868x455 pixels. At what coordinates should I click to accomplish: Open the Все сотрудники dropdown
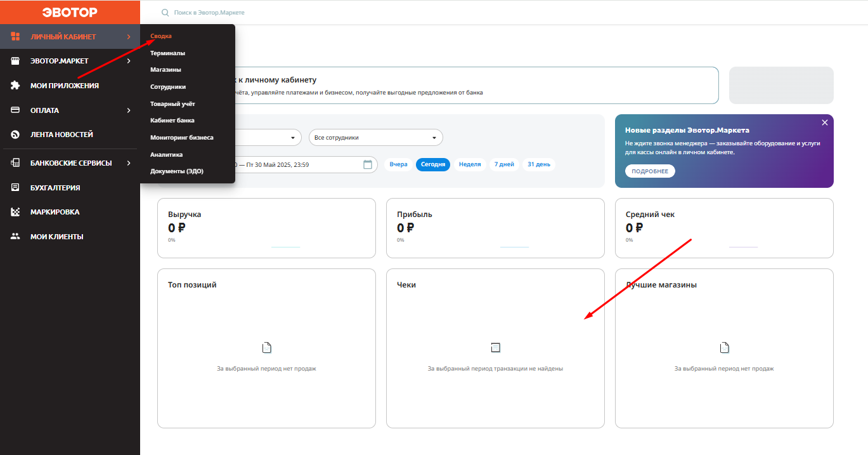[376, 138]
